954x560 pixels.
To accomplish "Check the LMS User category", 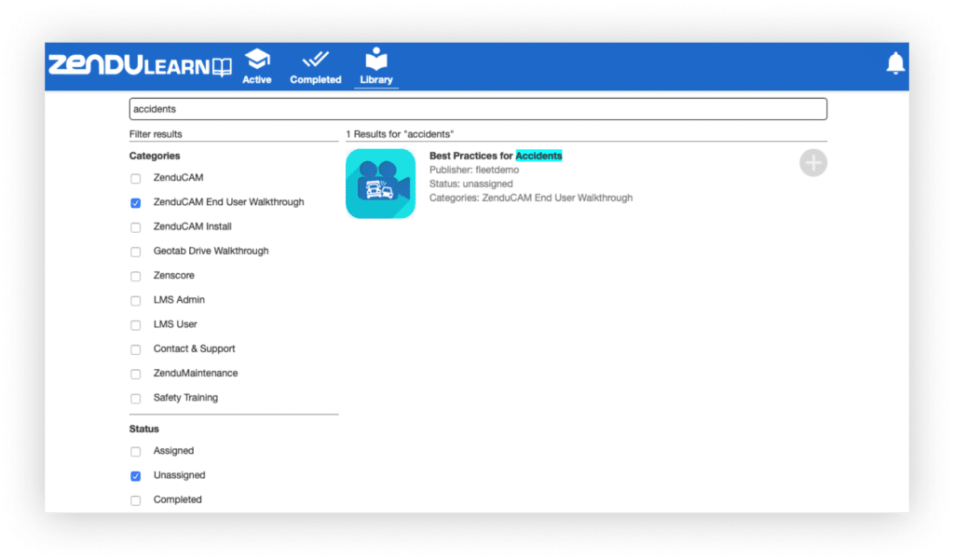I will (x=136, y=324).
